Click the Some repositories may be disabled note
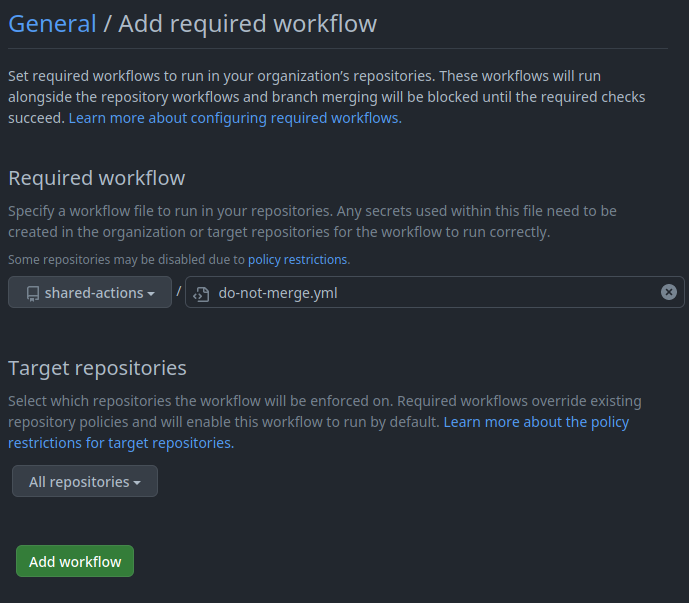The width and height of the screenshot is (689, 603). click(x=179, y=260)
